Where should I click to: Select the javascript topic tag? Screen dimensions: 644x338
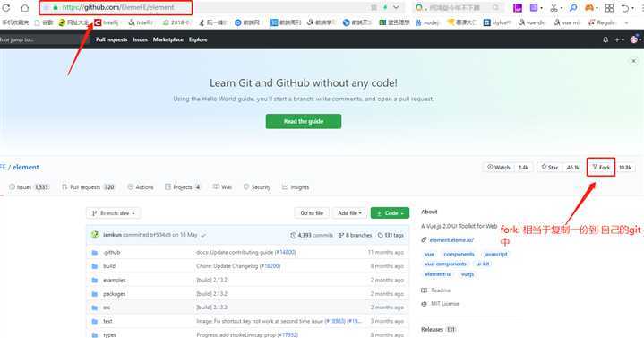[x=495, y=254]
